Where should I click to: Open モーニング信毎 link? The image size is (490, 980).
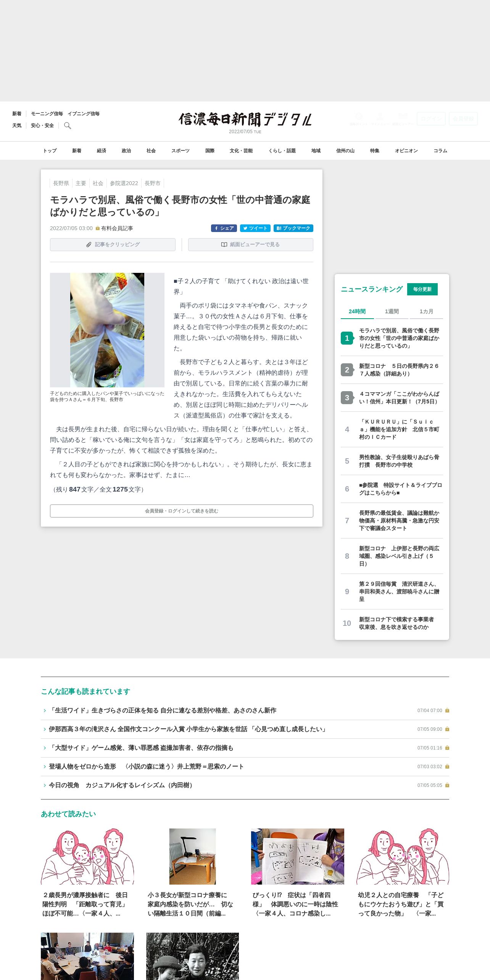coord(47,114)
